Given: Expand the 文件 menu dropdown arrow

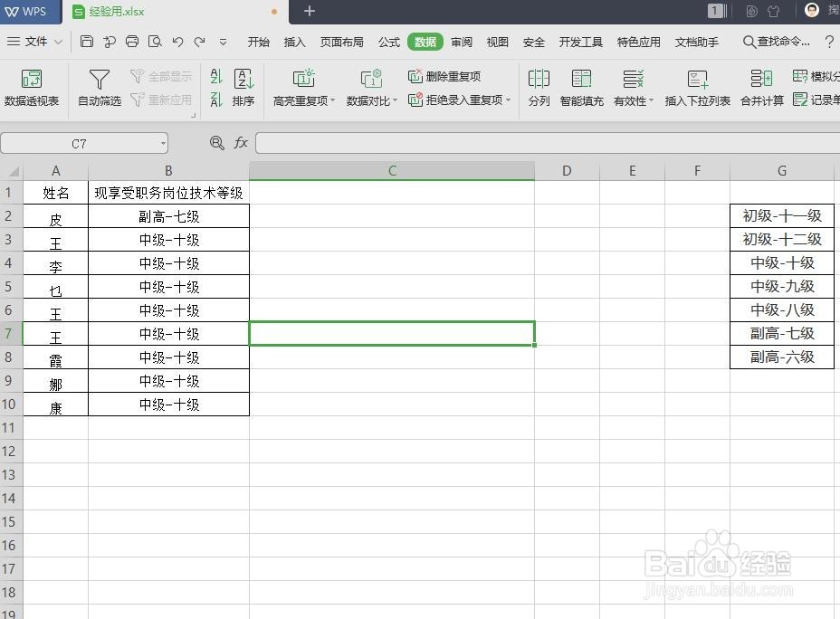Looking at the screenshot, I should click(x=59, y=42).
